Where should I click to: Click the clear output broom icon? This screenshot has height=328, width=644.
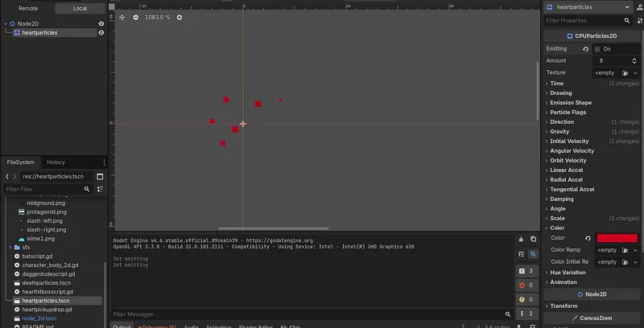point(522,239)
